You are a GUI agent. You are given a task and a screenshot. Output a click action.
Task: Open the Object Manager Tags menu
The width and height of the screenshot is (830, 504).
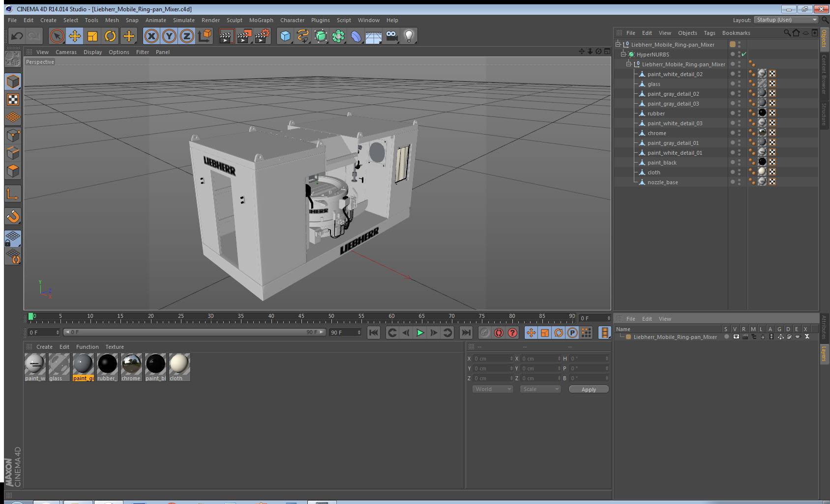point(710,33)
